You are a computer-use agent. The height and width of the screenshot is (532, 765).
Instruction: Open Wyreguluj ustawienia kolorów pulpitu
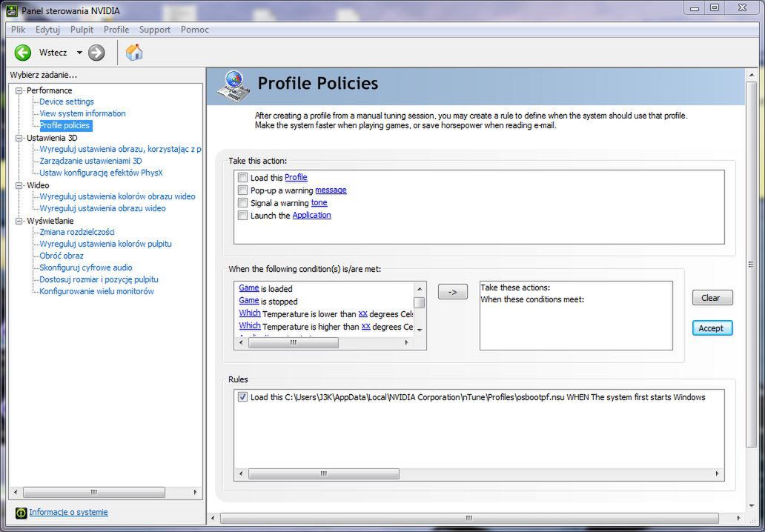(x=105, y=244)
